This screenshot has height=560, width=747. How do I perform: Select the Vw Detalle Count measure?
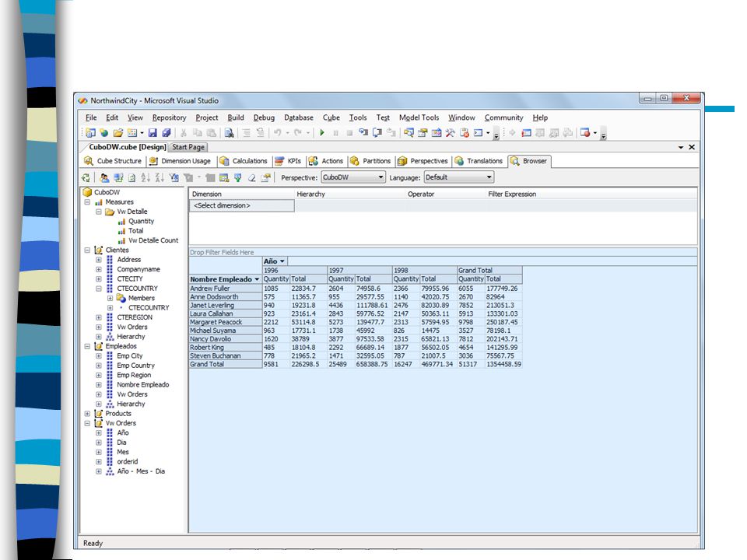point(153,240)
